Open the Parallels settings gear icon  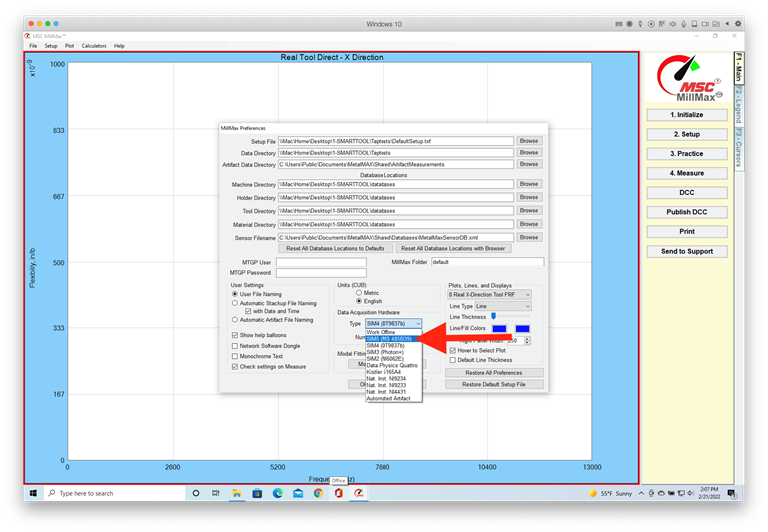[738, 24]
